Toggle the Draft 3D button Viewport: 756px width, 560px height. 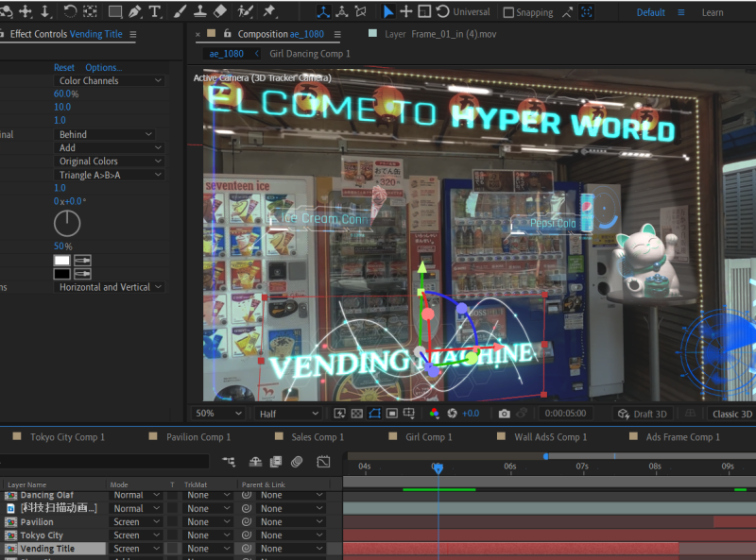[x=643, y=414]
